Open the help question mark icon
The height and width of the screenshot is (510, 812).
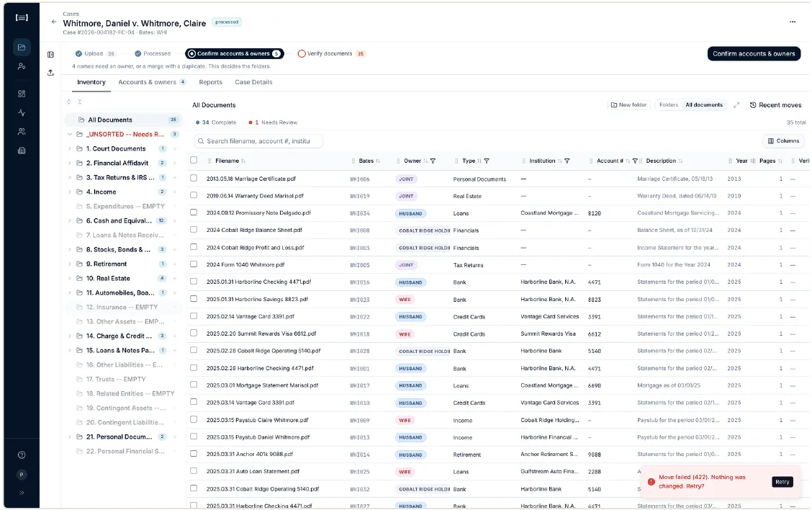point(21,455)
